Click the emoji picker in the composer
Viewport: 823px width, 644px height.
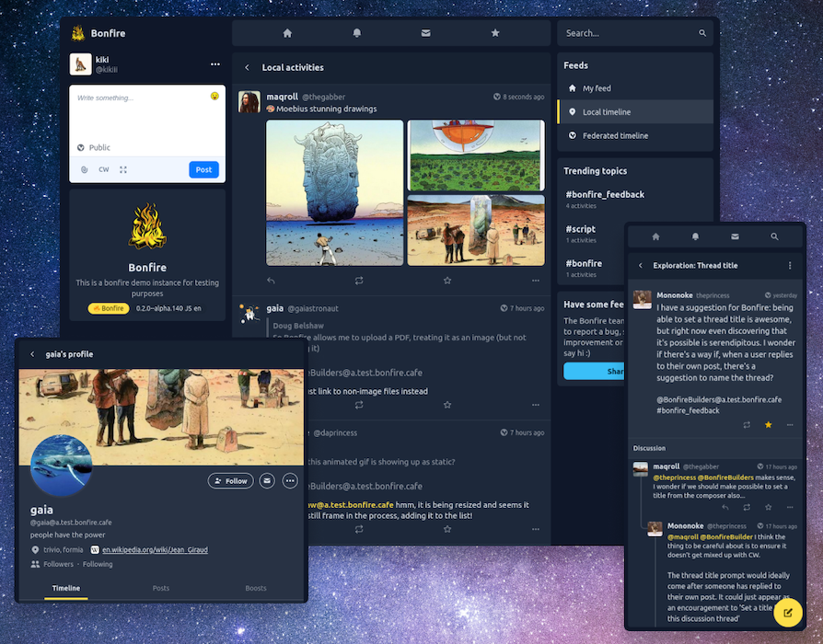pos(214,97)
